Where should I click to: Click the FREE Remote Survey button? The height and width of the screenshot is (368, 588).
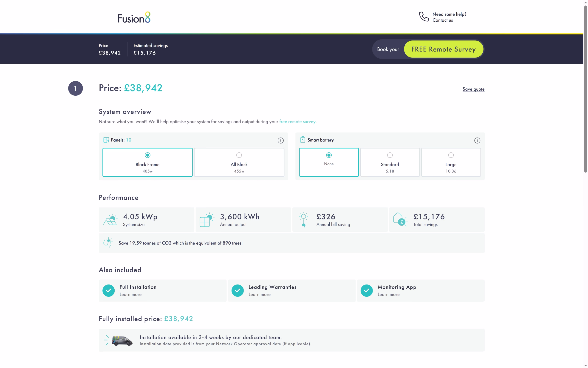[444, 49]
